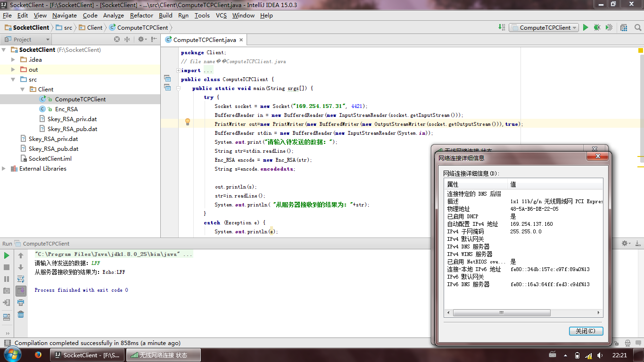Jump up the stack trace arrow
This screenshot has width=644, height=362.
click(x=21, y=255)
